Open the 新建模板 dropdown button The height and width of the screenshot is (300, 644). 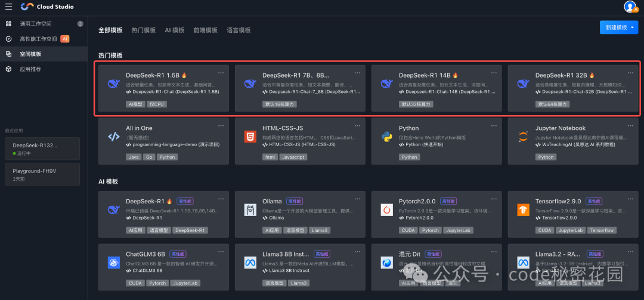pyautogui.click(x=619, y=27)
